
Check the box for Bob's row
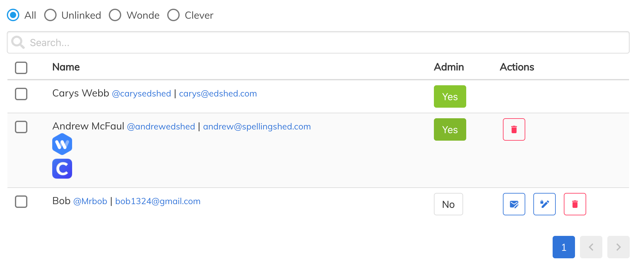tap(21, 202)
